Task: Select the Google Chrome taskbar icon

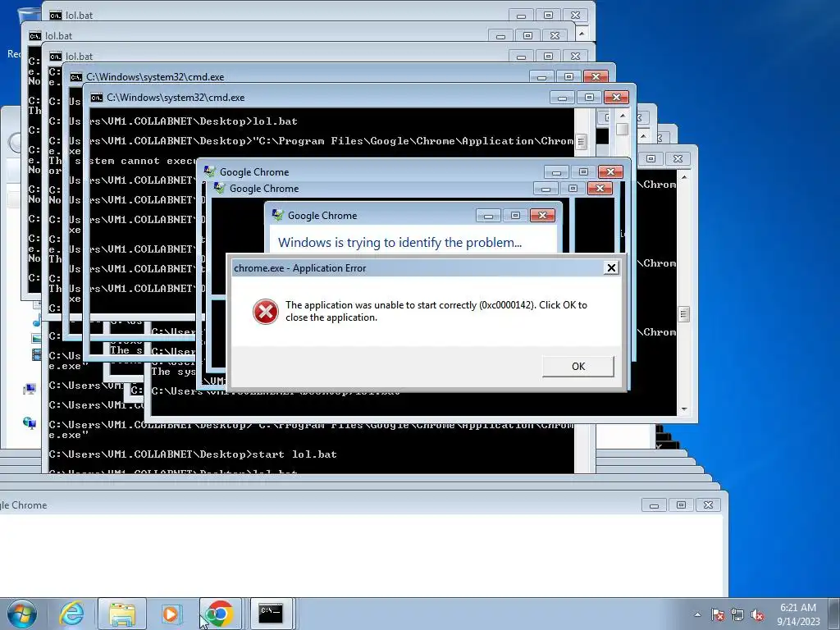Action: pos(220,614)
